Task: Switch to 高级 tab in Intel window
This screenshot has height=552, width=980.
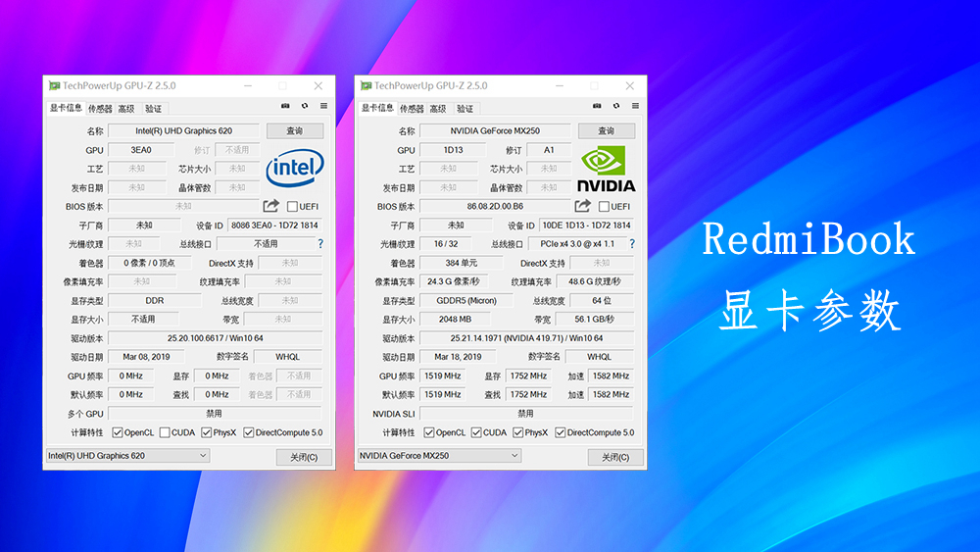Action: [126, 109]
